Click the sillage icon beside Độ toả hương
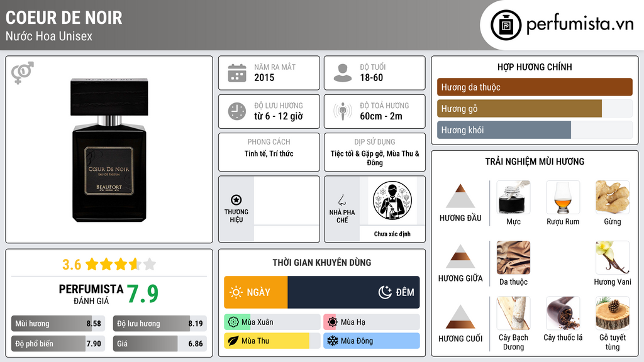This screenshot has height=362, width=644. pos(343,111)
